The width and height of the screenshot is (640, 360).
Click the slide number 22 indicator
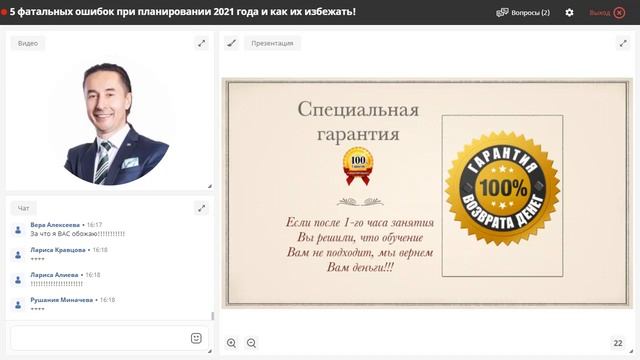coord(618,343)
